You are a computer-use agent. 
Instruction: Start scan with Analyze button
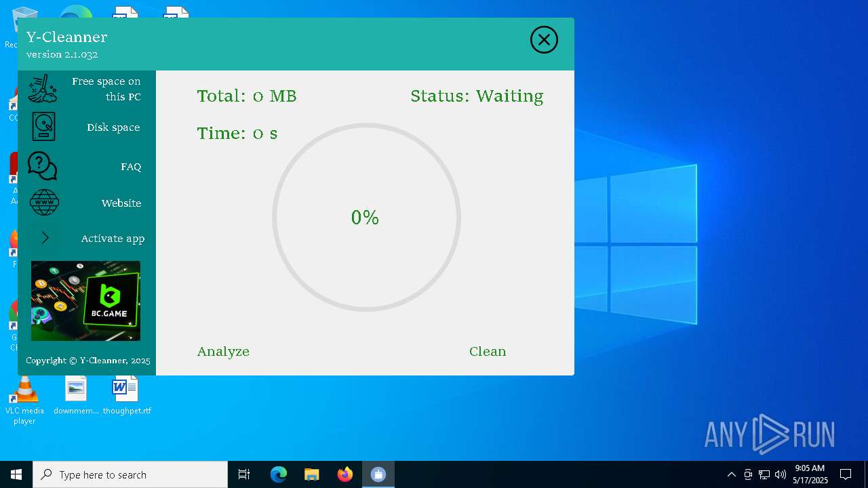pyautogui.click(x=223, y=351)
